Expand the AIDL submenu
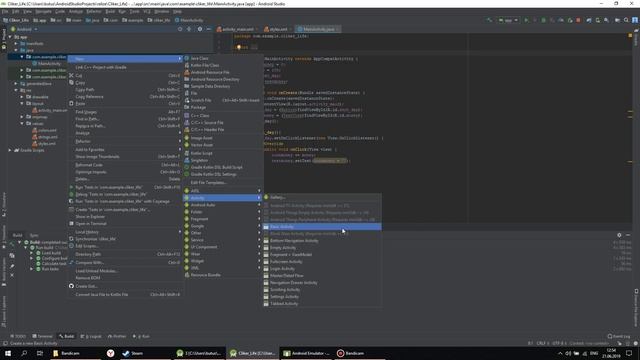Screen dimensions: 640x360 click(223, 191)
